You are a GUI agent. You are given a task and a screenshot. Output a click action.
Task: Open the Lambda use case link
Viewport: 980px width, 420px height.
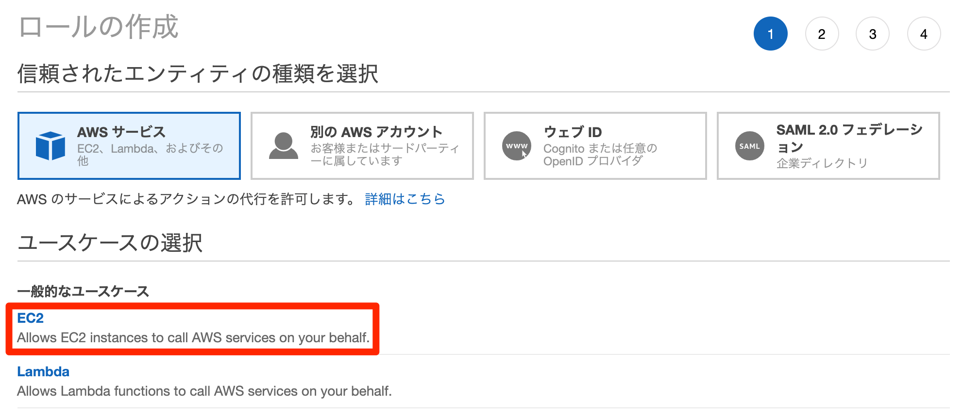tap(43, 371)
